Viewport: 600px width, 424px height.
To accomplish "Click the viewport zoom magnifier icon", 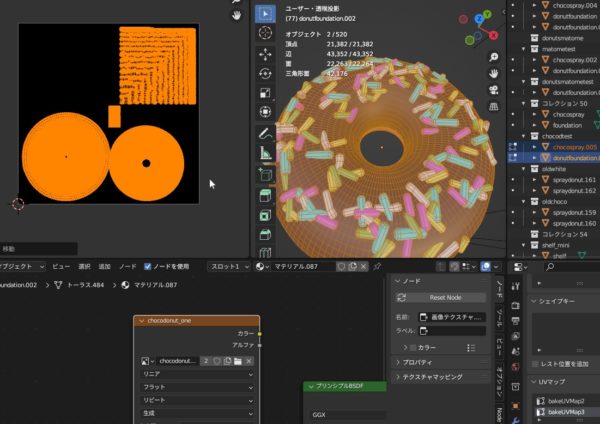I will point(494,56).
